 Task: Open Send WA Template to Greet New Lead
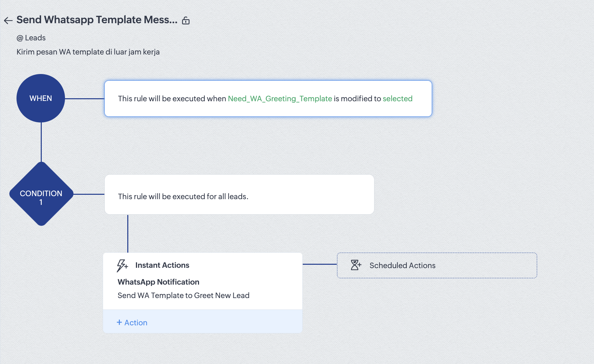click(x=183, y=295)
